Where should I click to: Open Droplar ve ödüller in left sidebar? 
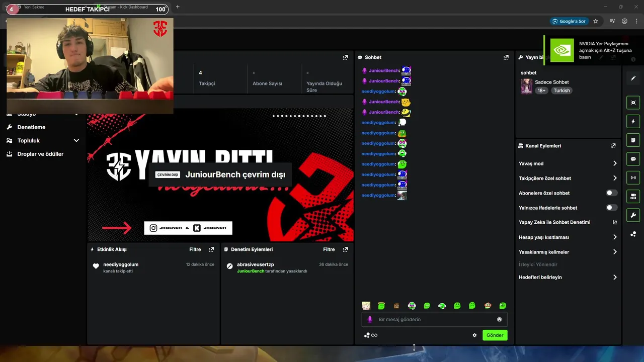(x=40, y=154)
